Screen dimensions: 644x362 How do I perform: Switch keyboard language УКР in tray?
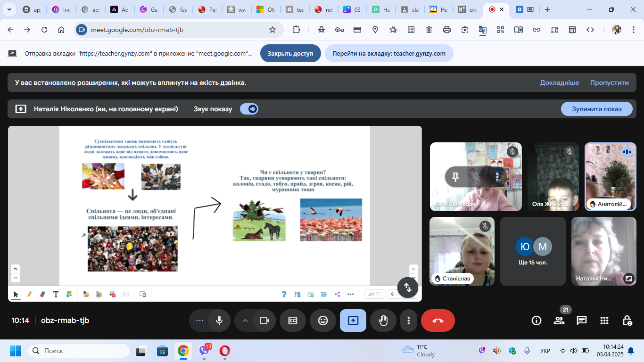(x=545, y=351)
